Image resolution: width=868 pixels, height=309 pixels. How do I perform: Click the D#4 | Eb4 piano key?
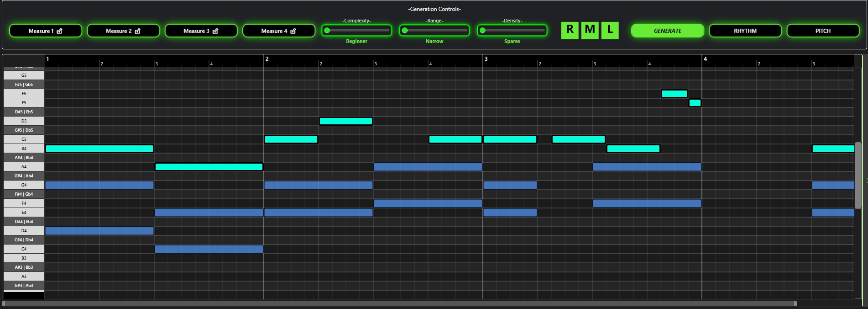[24, 221]
